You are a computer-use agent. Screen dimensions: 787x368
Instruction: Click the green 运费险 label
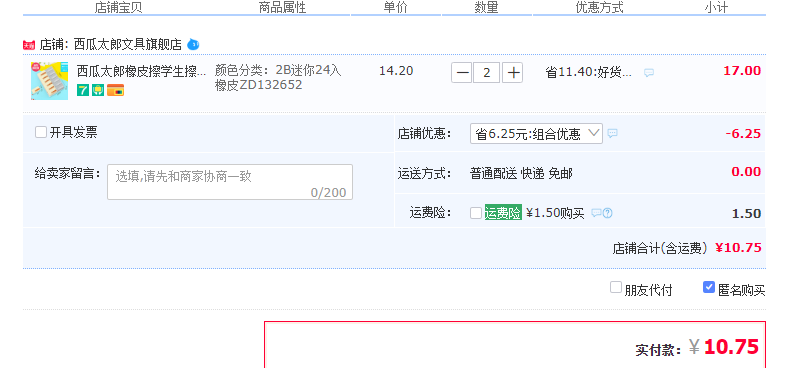pyautogui.click(x=503, y=213)
